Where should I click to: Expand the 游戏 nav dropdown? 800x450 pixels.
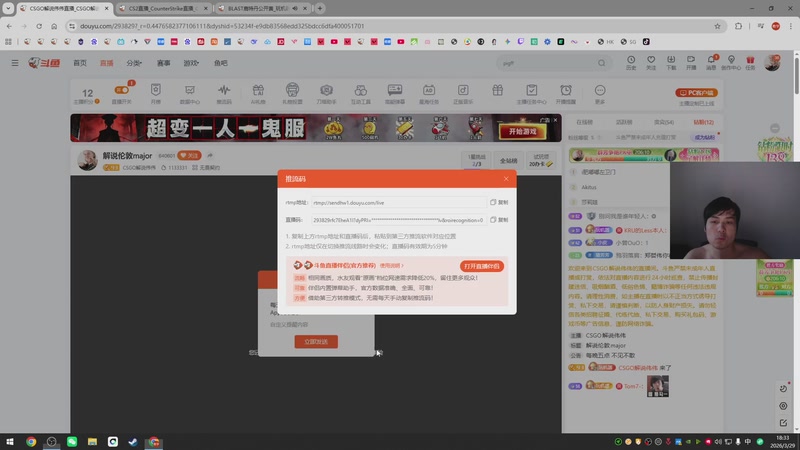point(191,63)
